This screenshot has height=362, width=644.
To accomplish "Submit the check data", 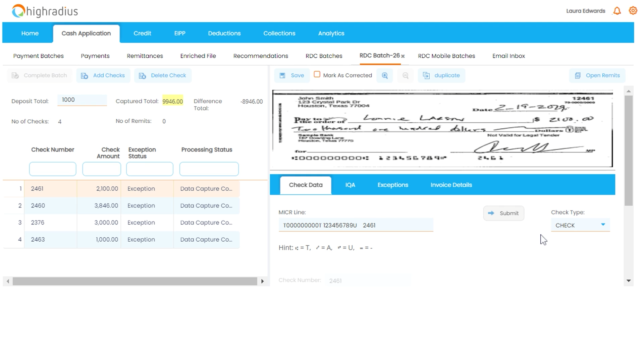I will pyautogui.click(x=503, y=213).
